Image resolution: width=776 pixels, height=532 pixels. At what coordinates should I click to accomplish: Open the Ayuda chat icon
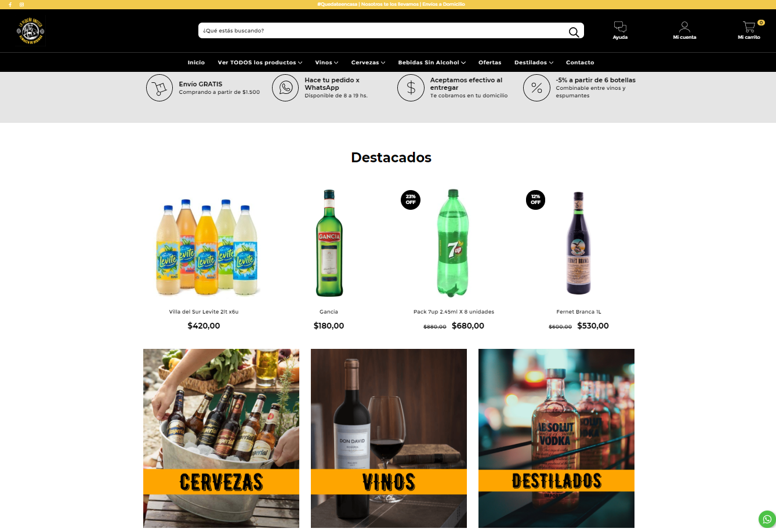[x=620, y=27]
